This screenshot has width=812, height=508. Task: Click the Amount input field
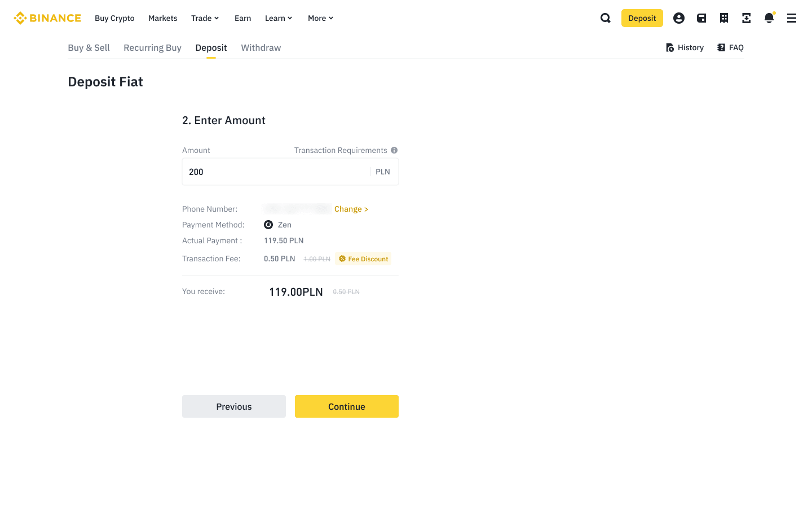click(276, 172)
